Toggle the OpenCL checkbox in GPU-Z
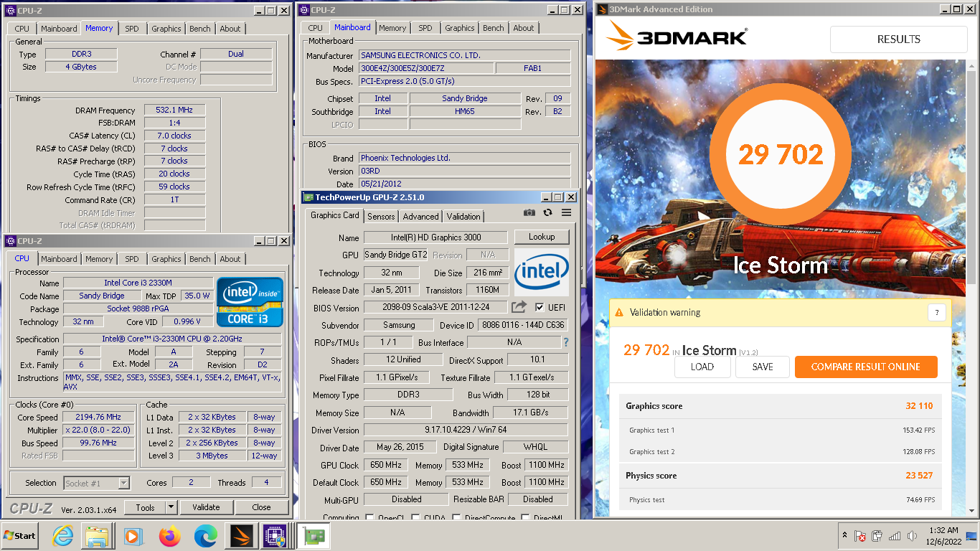980x551 pixels. click(x=370, y=518)
